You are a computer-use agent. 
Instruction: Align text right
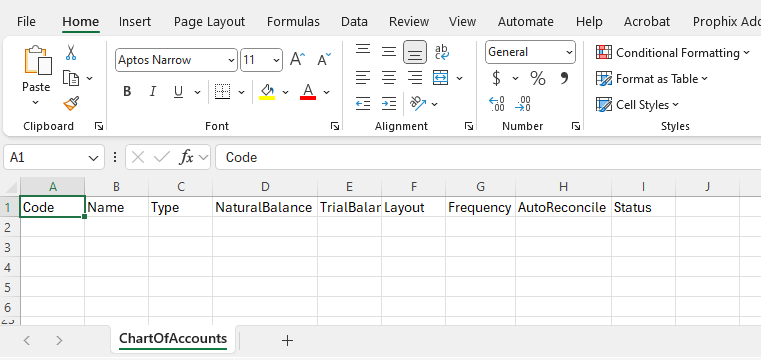414,78
